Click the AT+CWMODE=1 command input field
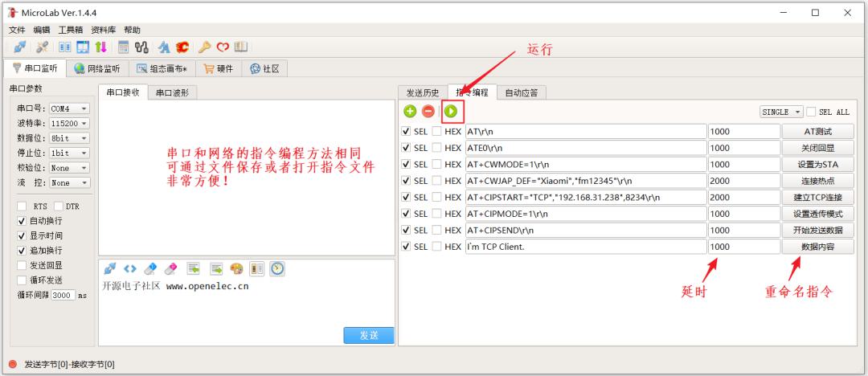 [586, 165]
